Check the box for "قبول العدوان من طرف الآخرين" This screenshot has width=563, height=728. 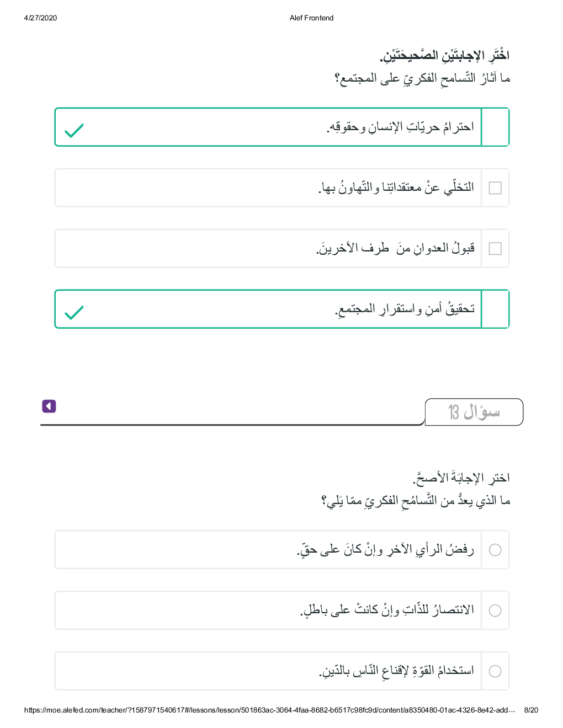point(495,249)
